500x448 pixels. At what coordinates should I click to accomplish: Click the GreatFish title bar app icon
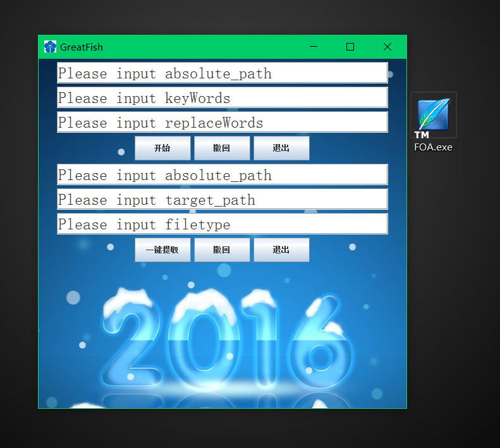(50, 47)
